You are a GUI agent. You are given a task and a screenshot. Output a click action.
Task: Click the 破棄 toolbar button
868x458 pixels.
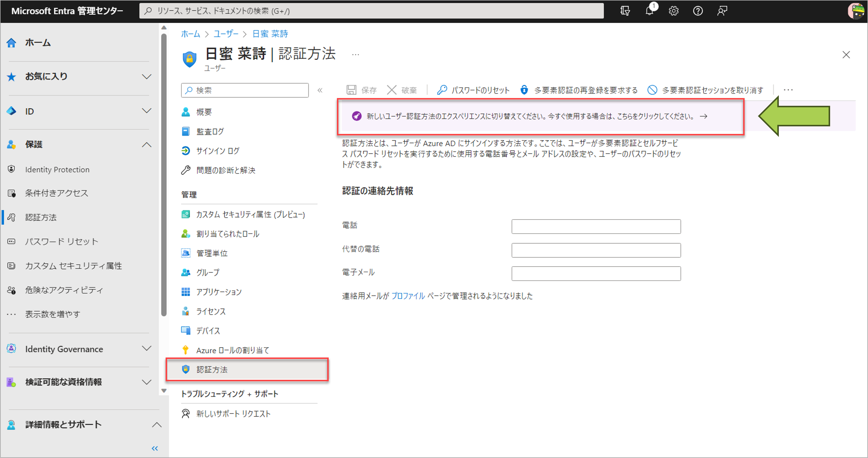(402, 90)
